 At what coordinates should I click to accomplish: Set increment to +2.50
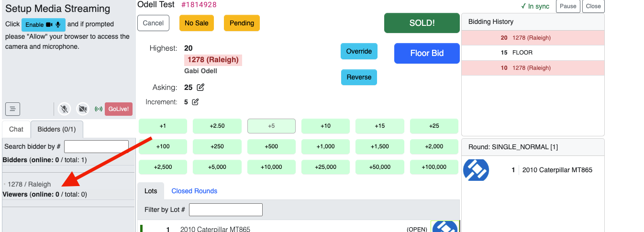point(217,126)
